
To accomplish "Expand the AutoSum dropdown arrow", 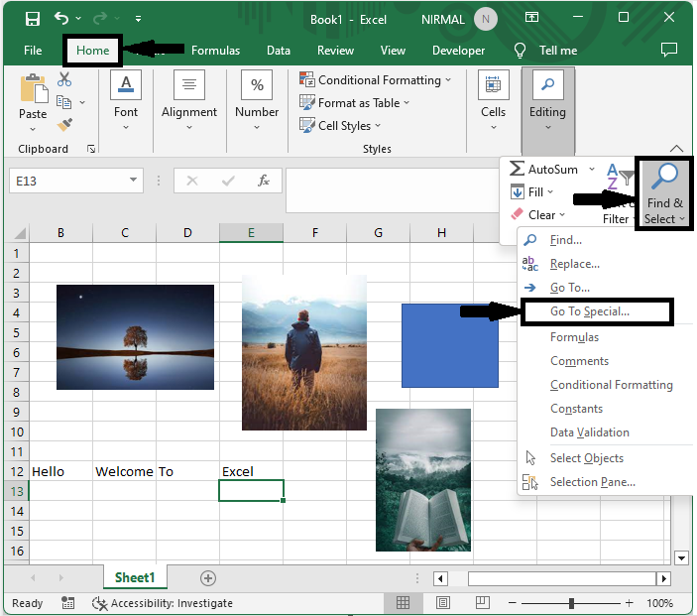I will coord(591,170).
